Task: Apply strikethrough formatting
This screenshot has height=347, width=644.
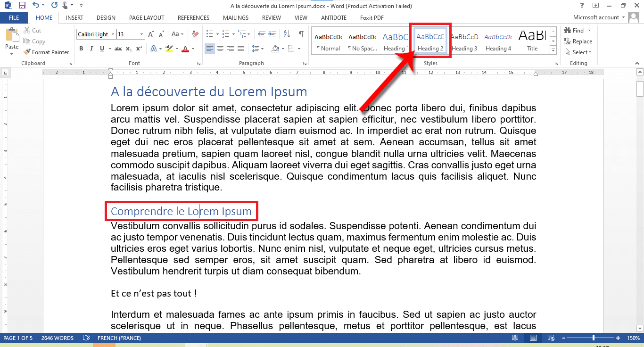Action: pyautogui.click(x=118, y=49)
